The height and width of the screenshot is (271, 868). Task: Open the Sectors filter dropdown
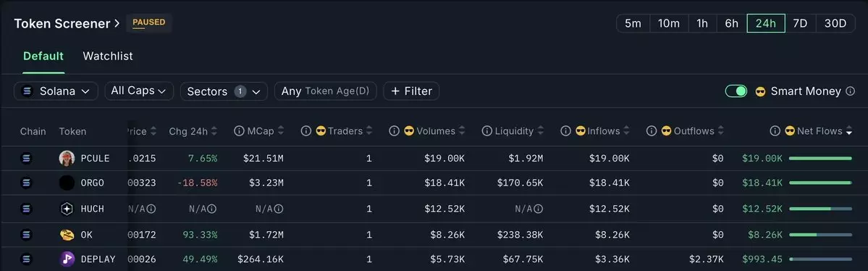click(224, 91)
